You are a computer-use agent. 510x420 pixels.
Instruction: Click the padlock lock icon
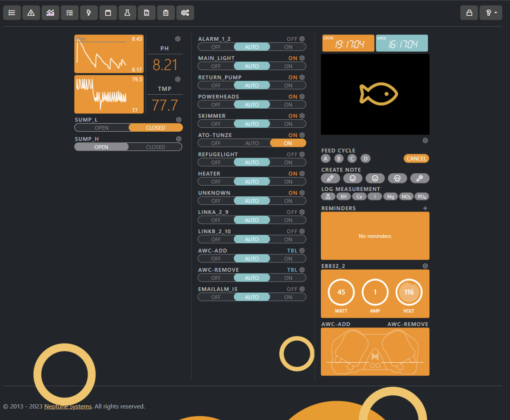tap(469, 13)
